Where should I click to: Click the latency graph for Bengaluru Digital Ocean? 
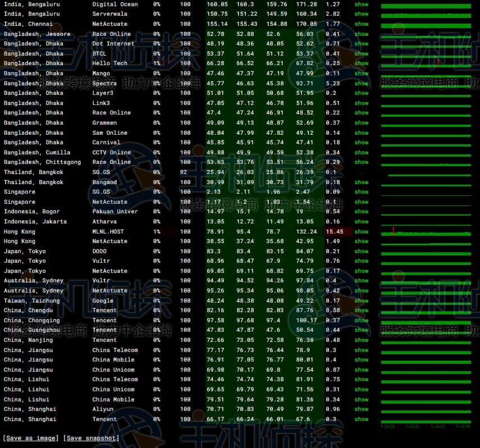[x=426, y=5]
